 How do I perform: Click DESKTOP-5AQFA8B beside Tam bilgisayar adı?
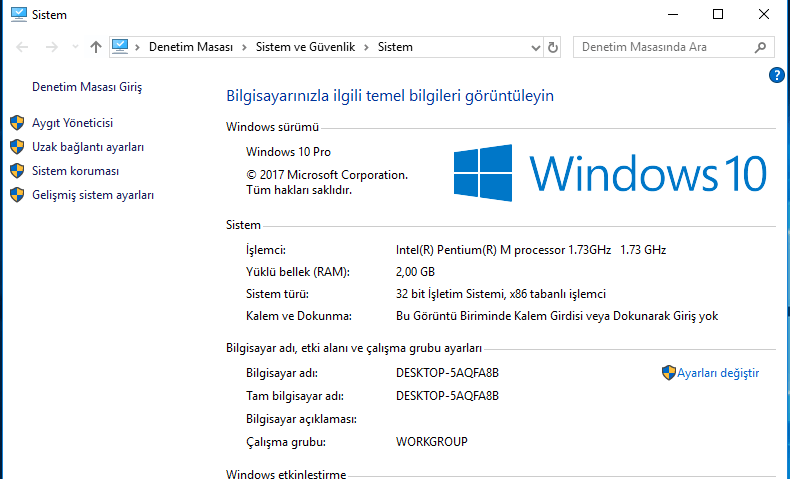447,396
